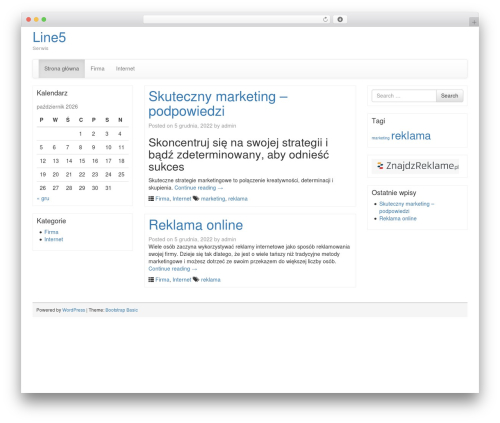Click the tags icon under Skuteczny marketing post
500x423 pixels.
tap(196, 199)
